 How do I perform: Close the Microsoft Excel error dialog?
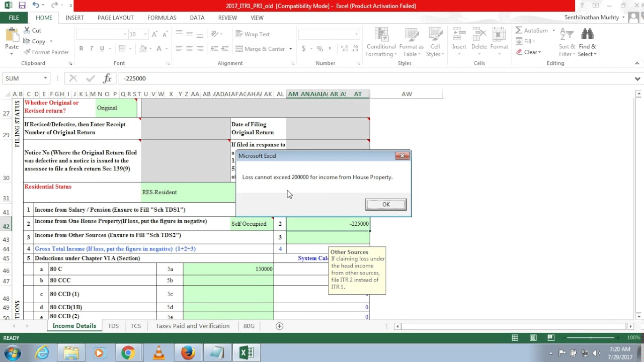(402, 156)
